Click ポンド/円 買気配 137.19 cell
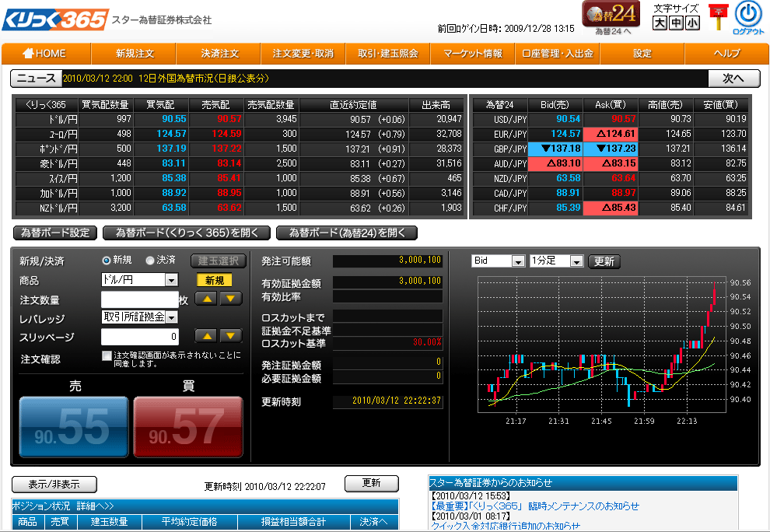The height and width of the screenshot is (532, 770). point(160,149)
